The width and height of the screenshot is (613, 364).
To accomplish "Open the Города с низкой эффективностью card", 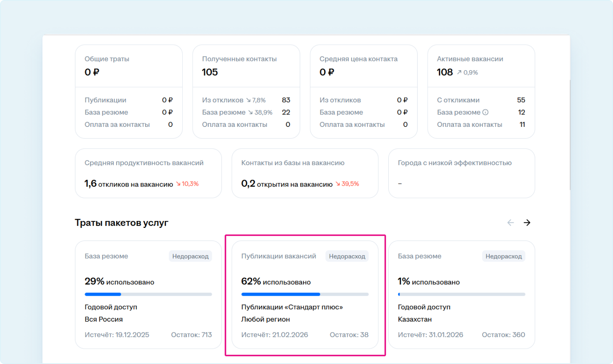I will (x=461, y=173).
